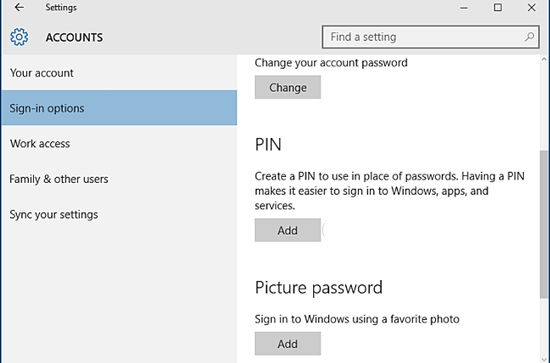Open Sync your settings page

(x=119, y=214)
